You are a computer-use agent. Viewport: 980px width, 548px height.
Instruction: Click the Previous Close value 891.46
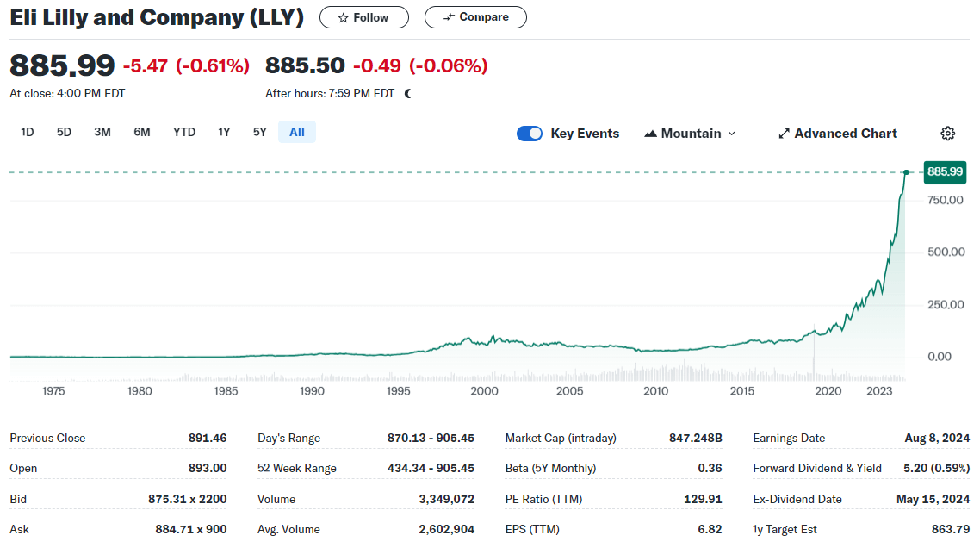coord(208,438)
